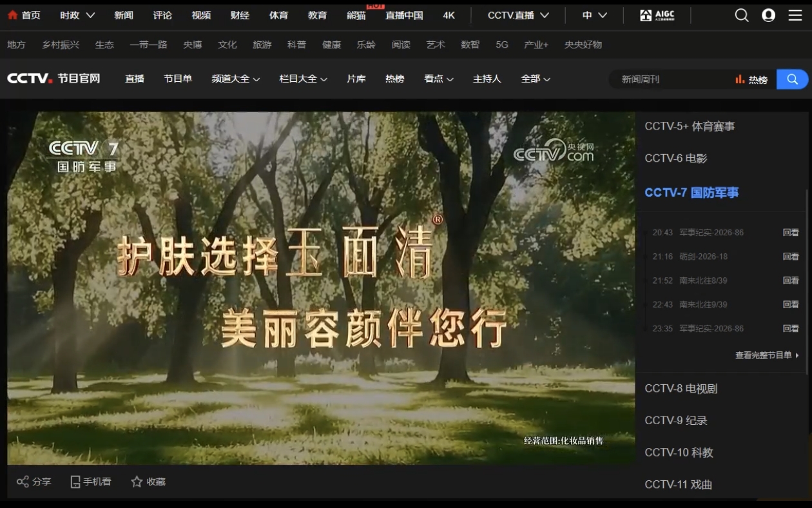Open the 央央好物 link
Screen dimensions: 812x508
[x=583, y=44]
